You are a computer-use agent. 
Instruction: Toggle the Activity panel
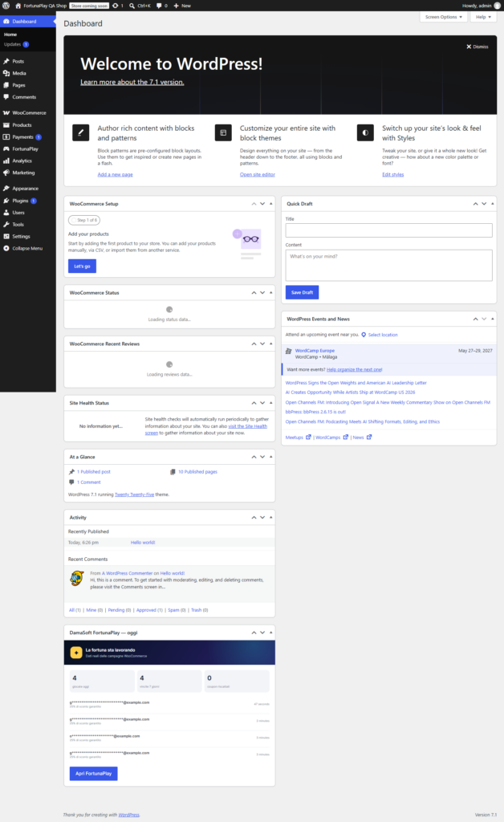271,518
